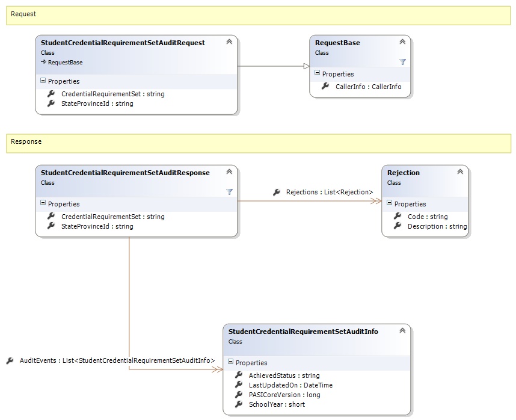Click wrench icon beside SchoolYear property

click(x=238, y=404)
